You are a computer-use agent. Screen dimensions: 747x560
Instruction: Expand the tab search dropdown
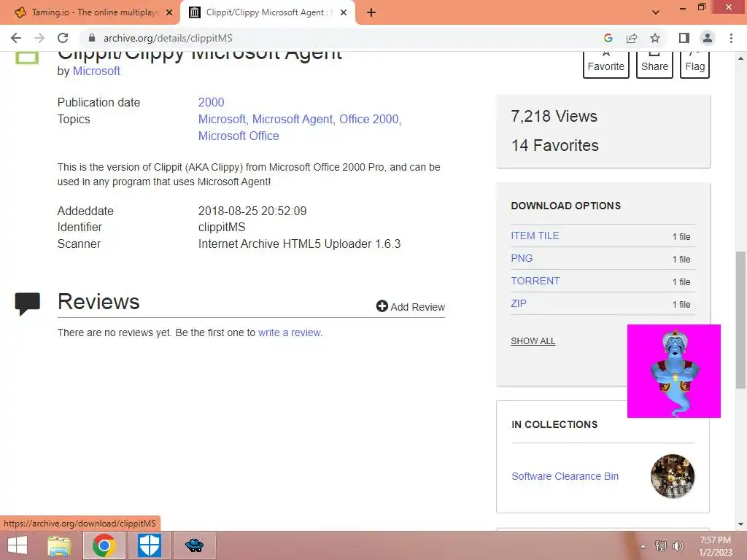tap(656, 12)
